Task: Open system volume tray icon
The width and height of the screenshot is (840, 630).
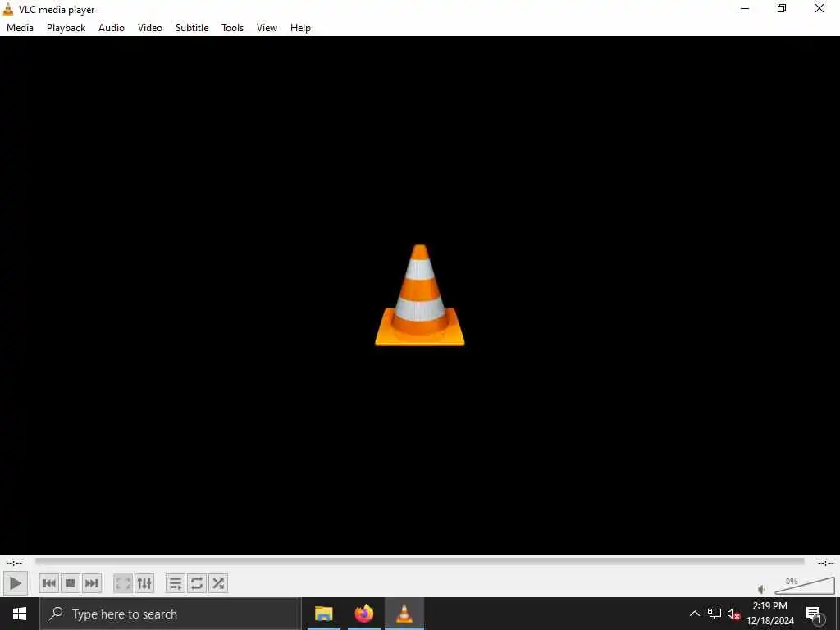Action: [733, 614]
